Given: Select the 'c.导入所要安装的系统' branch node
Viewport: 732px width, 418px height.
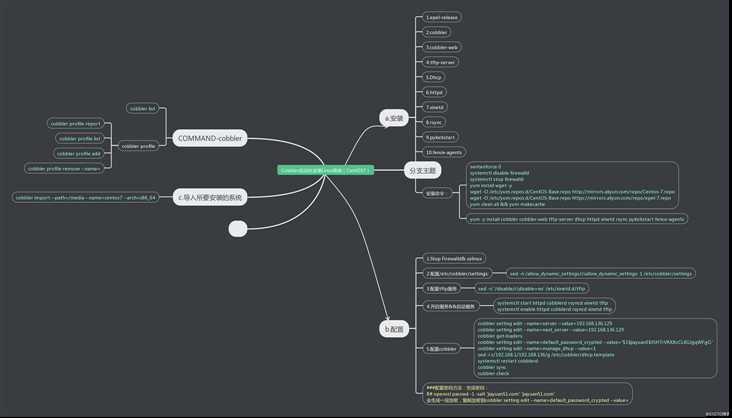Looking at the screenshot, I should 210,198.
